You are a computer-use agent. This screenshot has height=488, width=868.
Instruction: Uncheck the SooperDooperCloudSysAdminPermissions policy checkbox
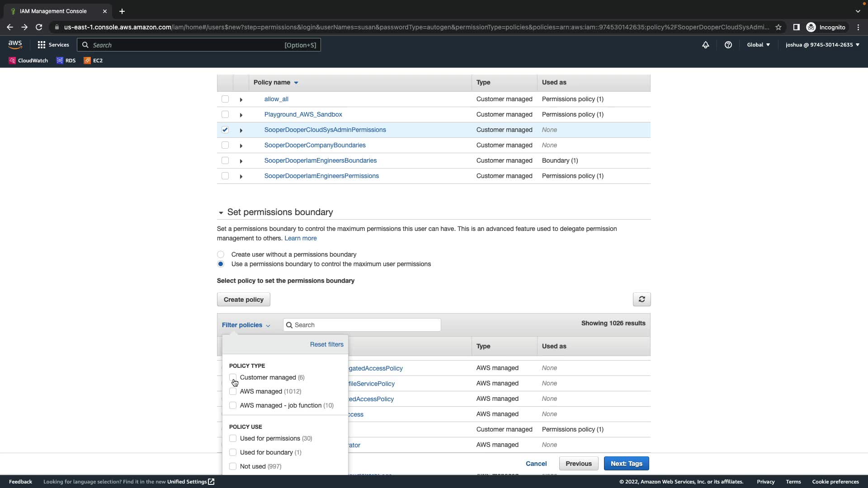tap(225, 130)
